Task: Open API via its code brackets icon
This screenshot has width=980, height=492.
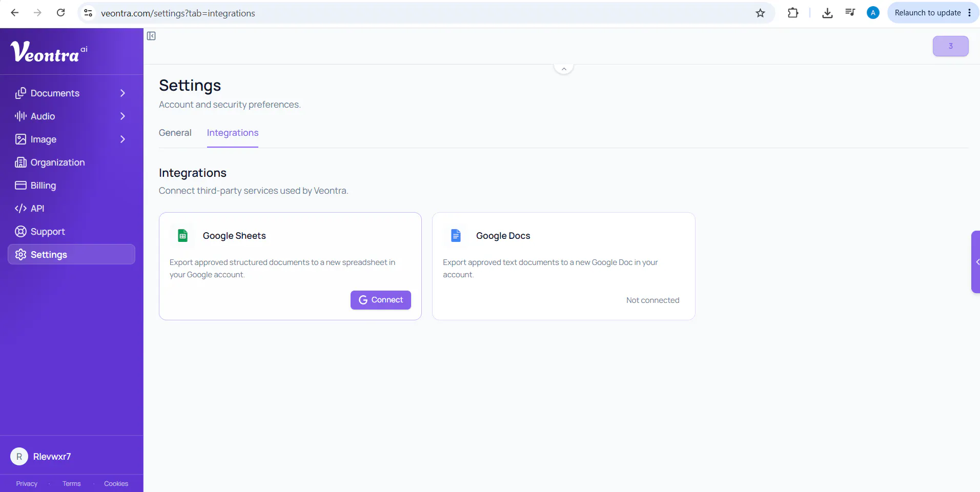Action: coord(21,209)
